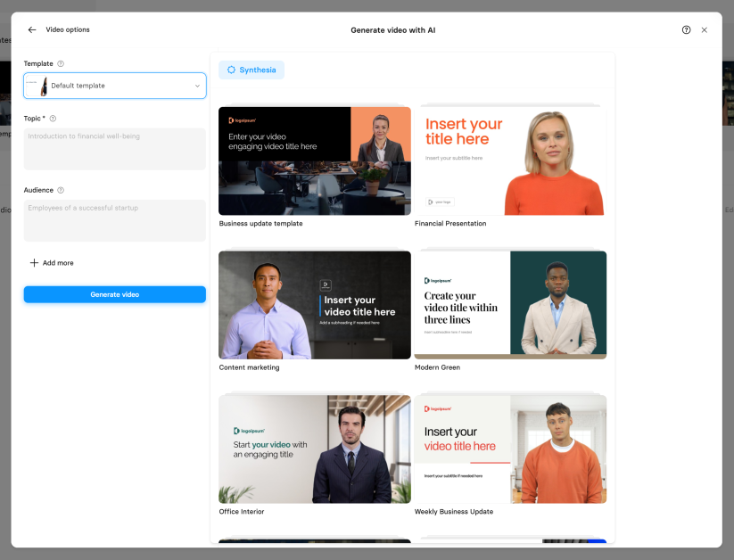The height and width of the screenshot is (560, 734).
Task: Open the help question mark icon
Action: click(x=686, y=29)
